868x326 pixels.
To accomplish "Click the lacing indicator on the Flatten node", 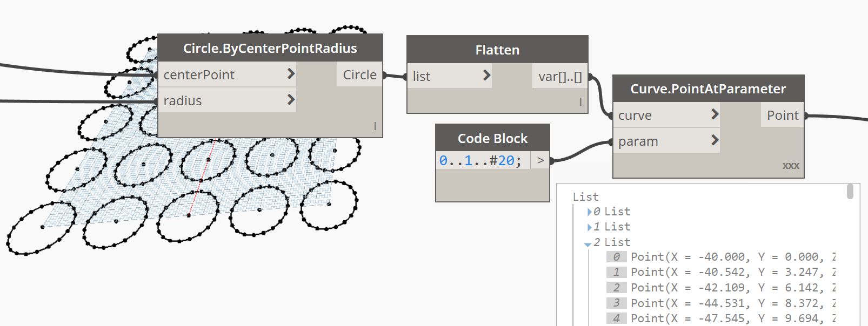I will [580, 102].
